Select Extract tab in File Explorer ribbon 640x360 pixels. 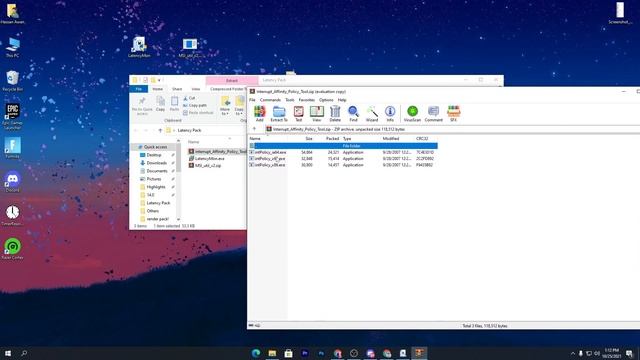pyautogui.click(x=232, y=80)
